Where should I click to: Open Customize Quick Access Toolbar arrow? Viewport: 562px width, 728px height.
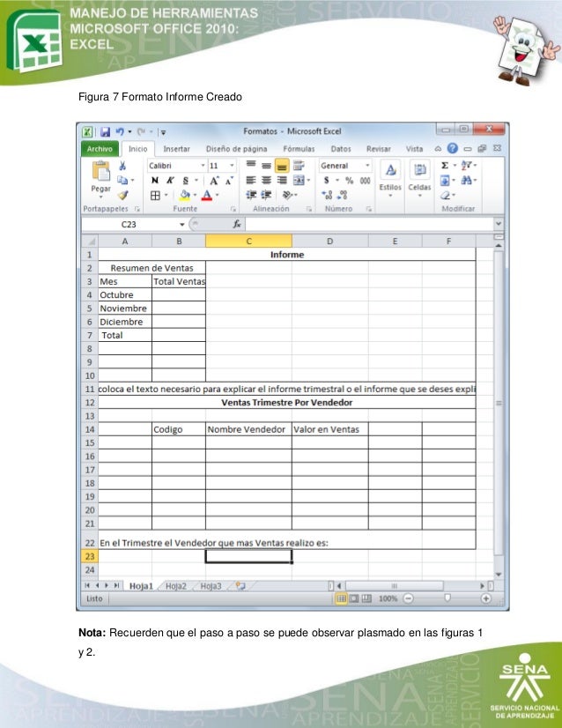pos(163,132)
